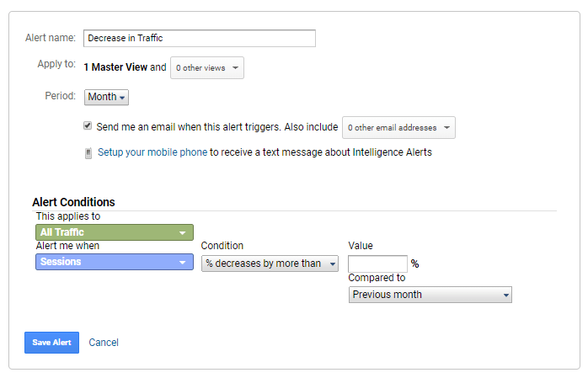Cancel the alert creation
This screenshot has width=588, height=378.
[104, 343]
